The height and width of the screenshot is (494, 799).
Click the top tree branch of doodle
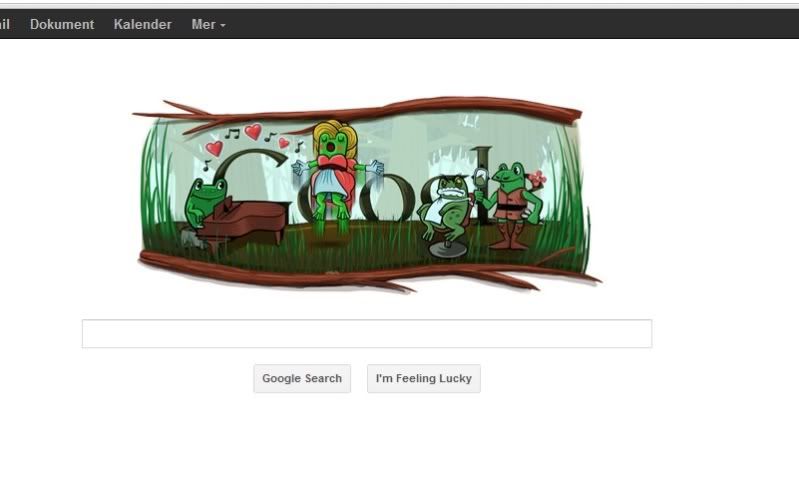click(357, 113)
